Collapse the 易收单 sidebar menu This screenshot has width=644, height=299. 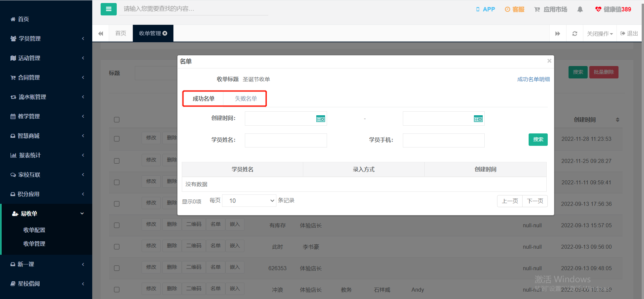point(46,214)
